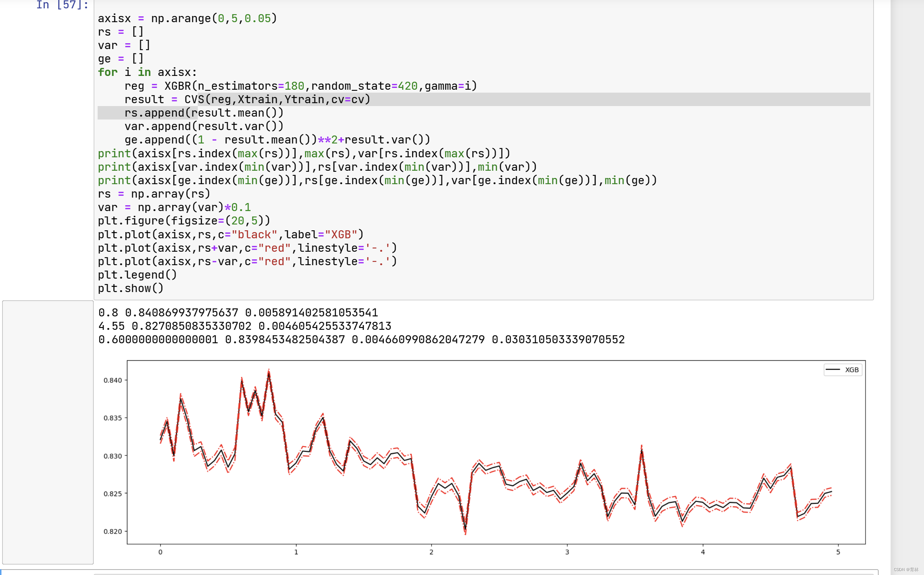Click the output line starting with 4.55
Screen dimensions: 924x575
coord(245,326)
